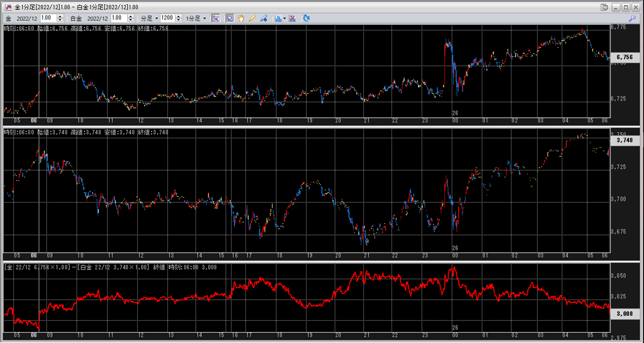
Task: Decrease the platinum multiplier stepper
Action: 131,20
